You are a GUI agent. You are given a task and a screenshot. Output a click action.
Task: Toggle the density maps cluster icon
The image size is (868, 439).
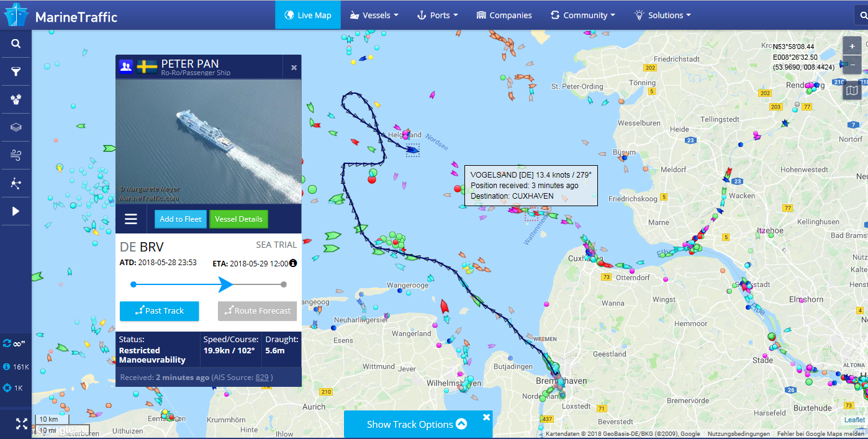click(16, 99)
